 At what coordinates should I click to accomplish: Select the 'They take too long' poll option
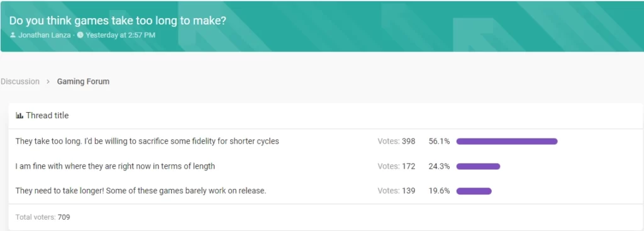pos(147,142)
